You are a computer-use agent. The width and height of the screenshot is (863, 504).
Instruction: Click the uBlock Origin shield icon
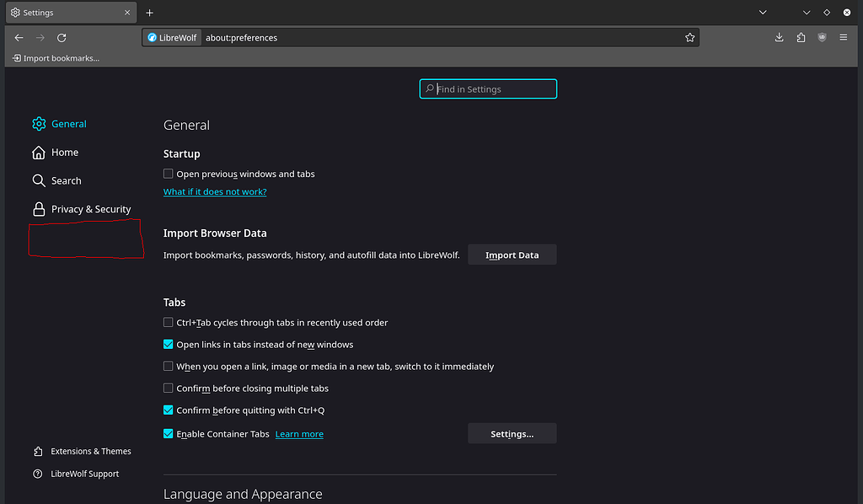pyautogui.click(x=822, y=37)
